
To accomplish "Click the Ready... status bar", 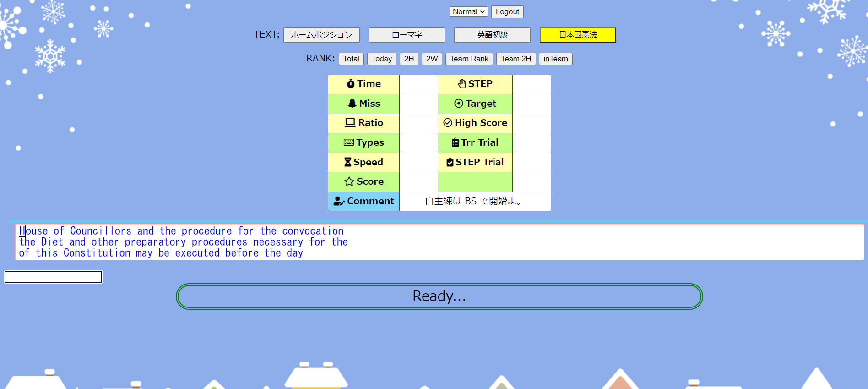I will 439,296.
